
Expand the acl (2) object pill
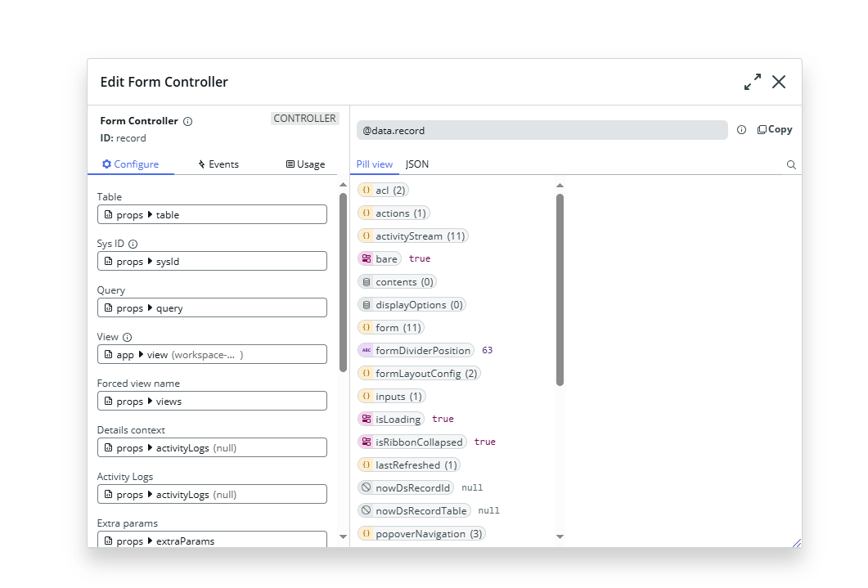click(x=383, y=191)
